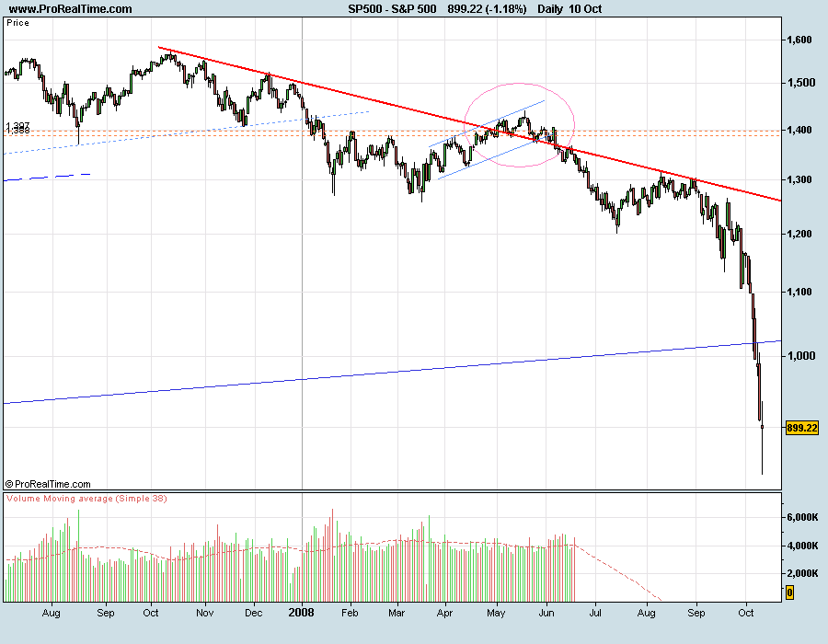Click the 1,397 horizontal level label
This screenshot has height=644, width=828.
click(x=18, y=126)
